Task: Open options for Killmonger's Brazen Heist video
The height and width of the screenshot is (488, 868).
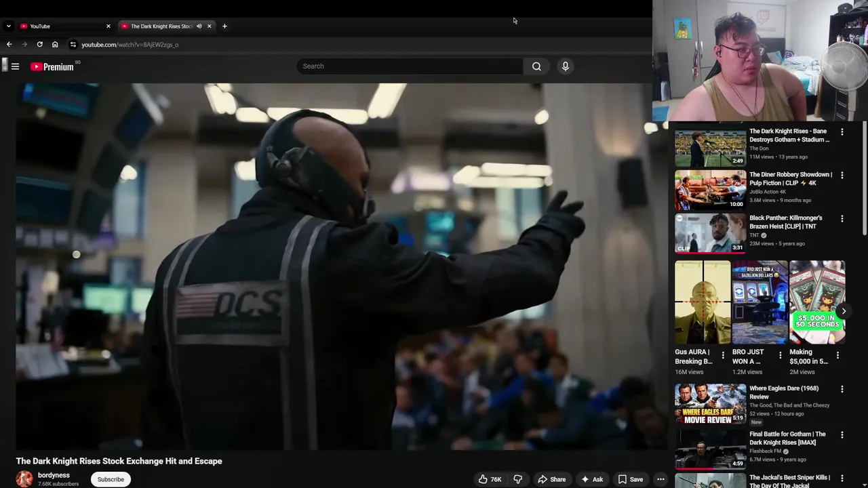Action: (x=842, y=219)
